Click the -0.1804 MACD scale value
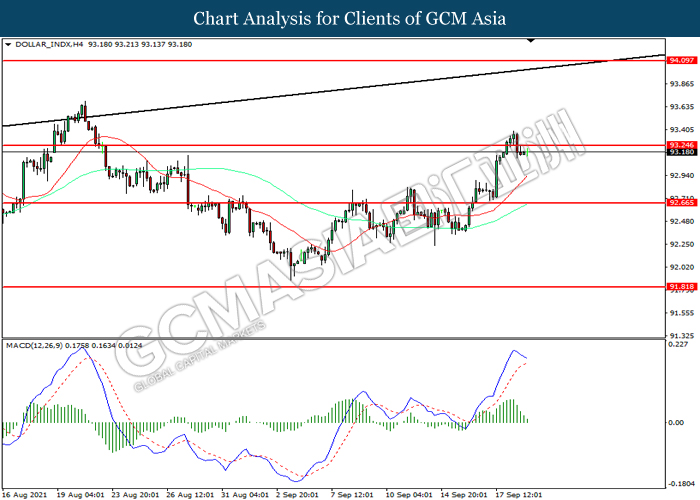 click(x=680, y=484)
